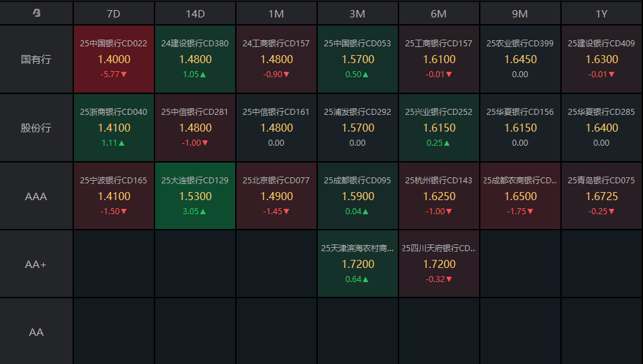The height and width of the screenshot is (364, 643).
Task: Click the 25兴业银行CD252 cell
Action: (x=439, y=128)
